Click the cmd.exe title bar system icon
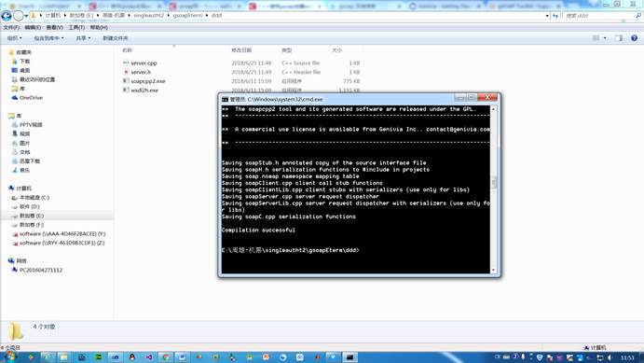This screenshot has height=363, width=644. [225, 99]
